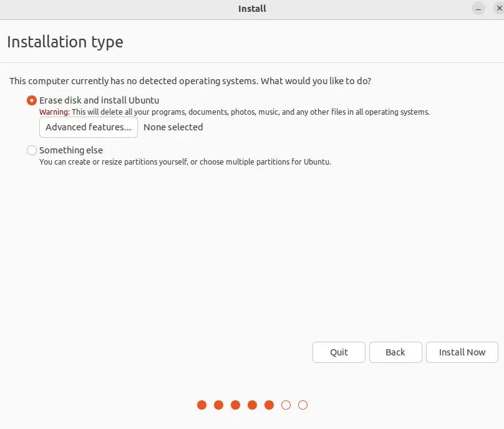Click the create or resize partitions description
504x429 pixels.
[x=185, y=162]
